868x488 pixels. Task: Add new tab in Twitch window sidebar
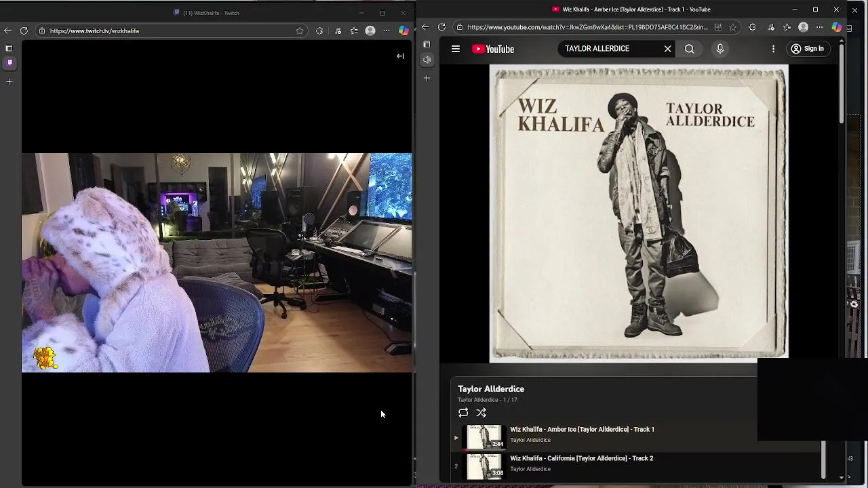pyautogui.click(x=9, y=81)
